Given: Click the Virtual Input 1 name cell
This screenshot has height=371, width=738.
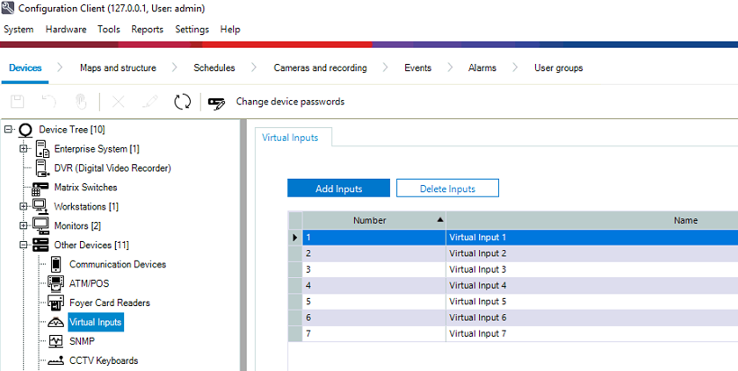Looking at the screenshot, I should (592, 237).
